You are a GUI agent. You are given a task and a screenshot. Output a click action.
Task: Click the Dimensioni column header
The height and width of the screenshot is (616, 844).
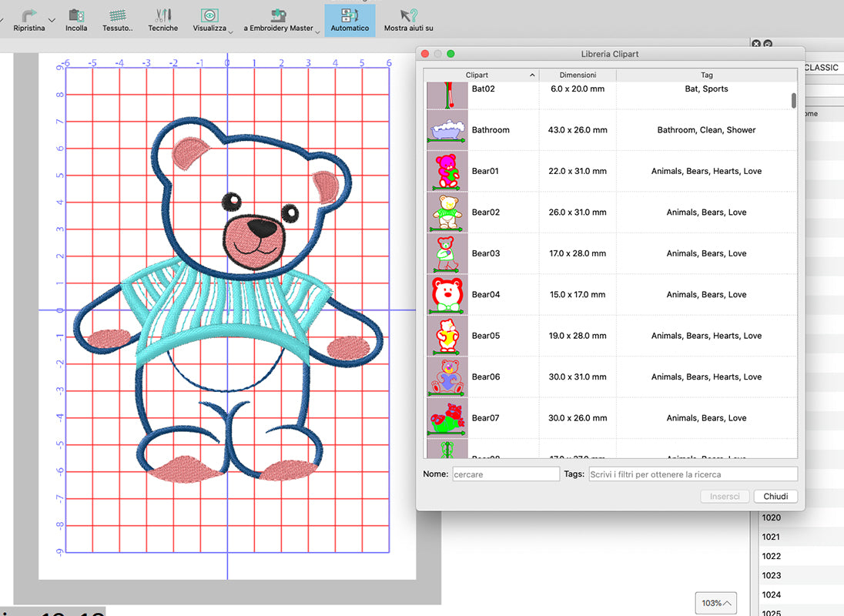578,75
